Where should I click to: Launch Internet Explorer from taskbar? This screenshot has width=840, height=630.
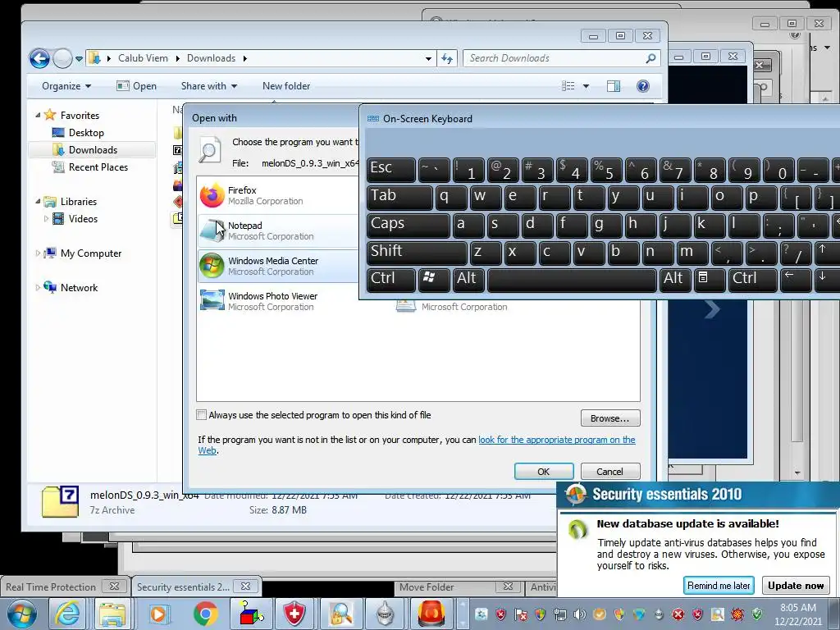pyautogui.click(x=67, y=614)
